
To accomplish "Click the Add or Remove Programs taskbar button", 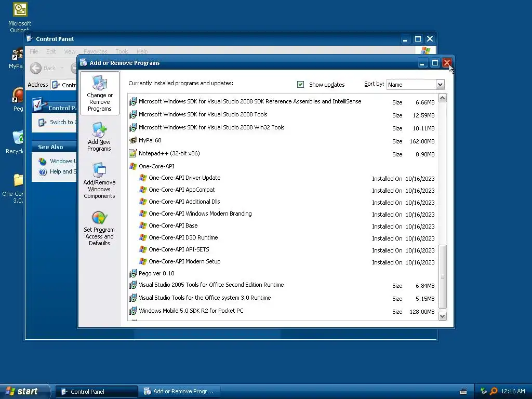I will click(x=179, y=392).
